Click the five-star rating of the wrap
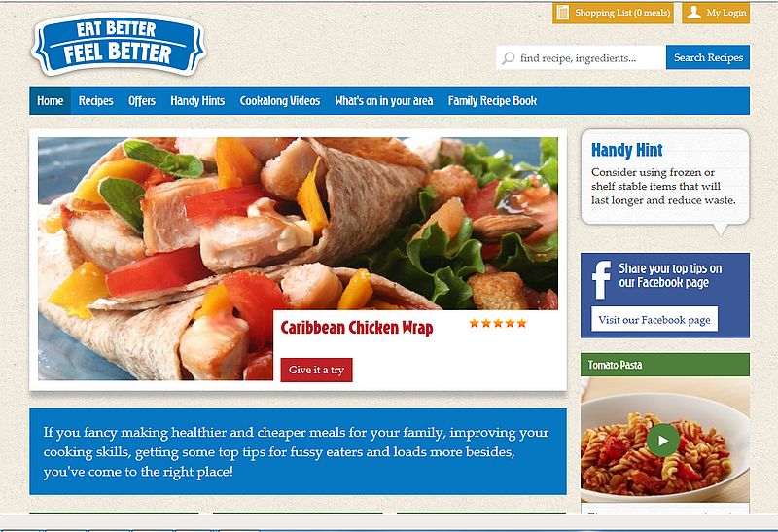778x532 pixels. click(x=498, y=323)
